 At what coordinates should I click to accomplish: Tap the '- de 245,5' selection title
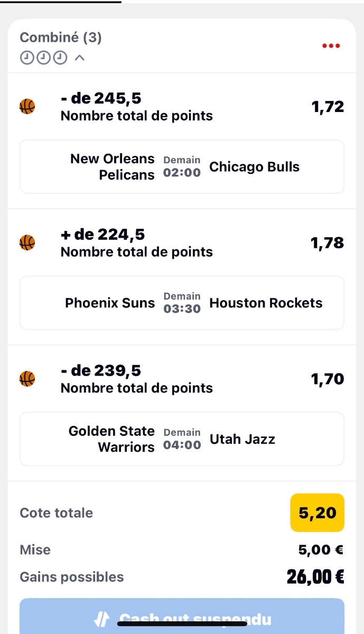point(101,99)
